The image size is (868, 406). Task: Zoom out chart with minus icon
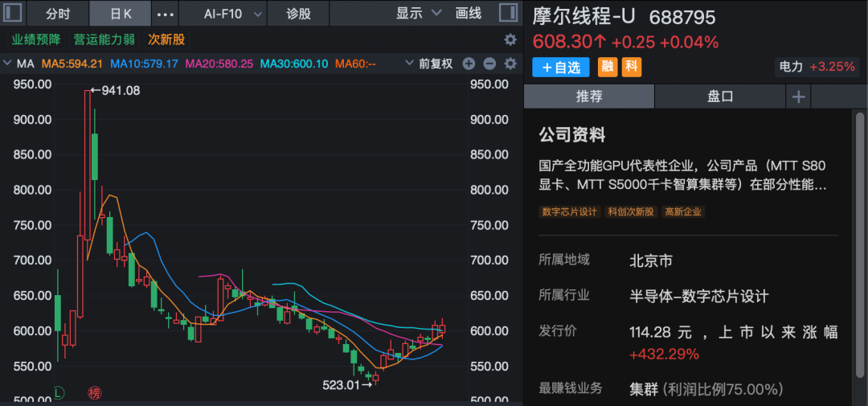point(489,64)
